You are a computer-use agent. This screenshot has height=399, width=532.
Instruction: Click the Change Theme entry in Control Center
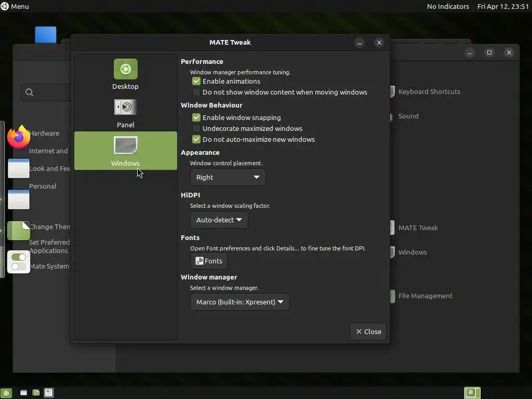49,227
